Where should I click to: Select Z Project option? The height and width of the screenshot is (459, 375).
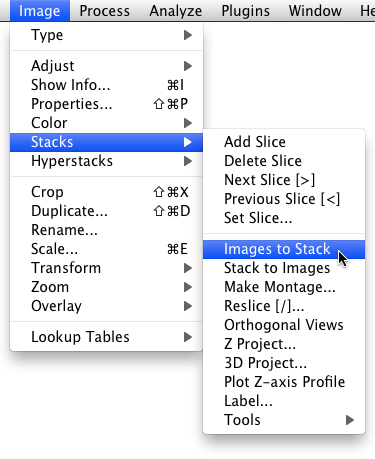click(284, 344)
